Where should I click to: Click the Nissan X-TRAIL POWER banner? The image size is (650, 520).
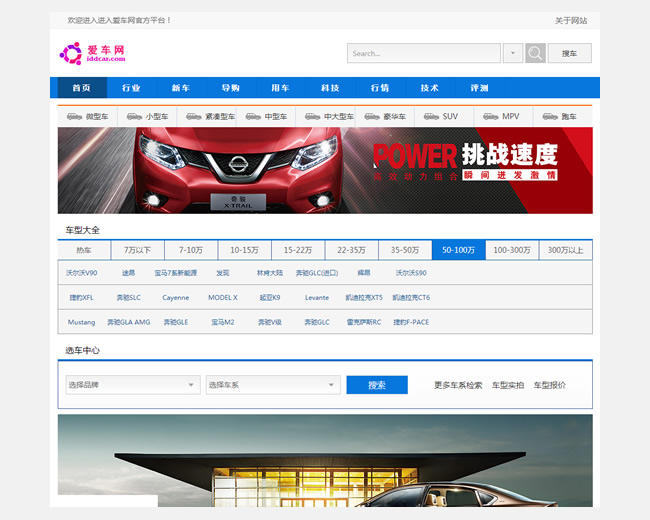(x=325, y=170)
